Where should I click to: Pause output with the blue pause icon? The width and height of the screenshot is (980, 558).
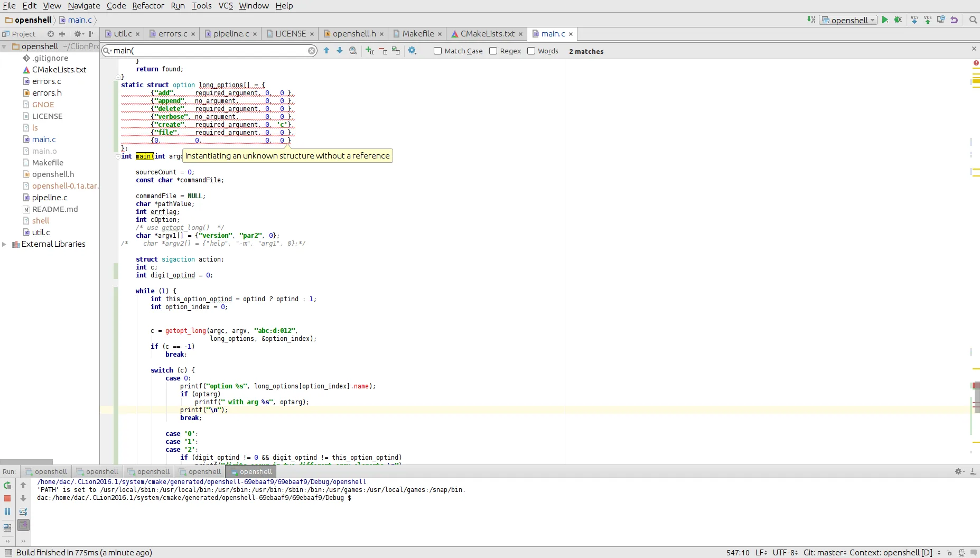[7, 512]
